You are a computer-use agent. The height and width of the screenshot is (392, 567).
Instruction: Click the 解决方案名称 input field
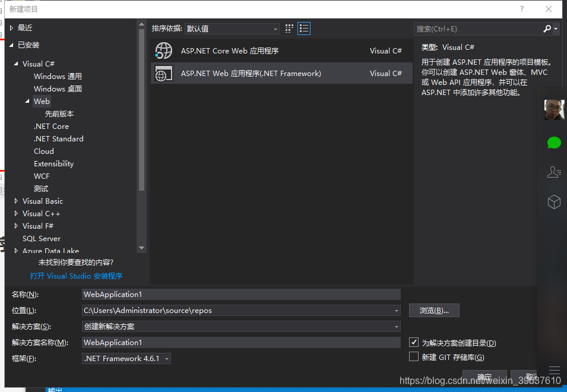[241, 343]
